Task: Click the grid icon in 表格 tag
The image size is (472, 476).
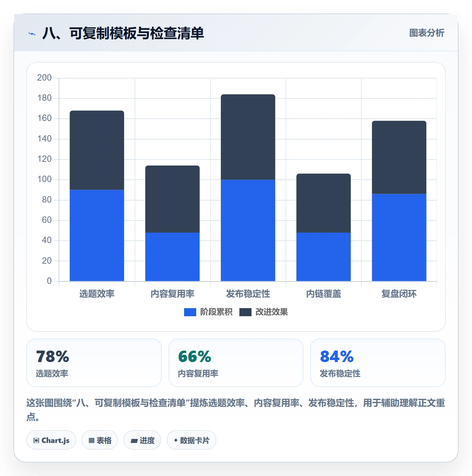Action: click(x=91, y=440)
